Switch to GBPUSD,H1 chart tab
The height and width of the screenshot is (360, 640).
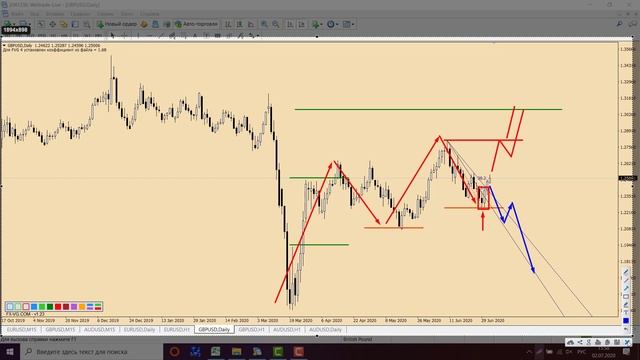click(x=251, y=329)
